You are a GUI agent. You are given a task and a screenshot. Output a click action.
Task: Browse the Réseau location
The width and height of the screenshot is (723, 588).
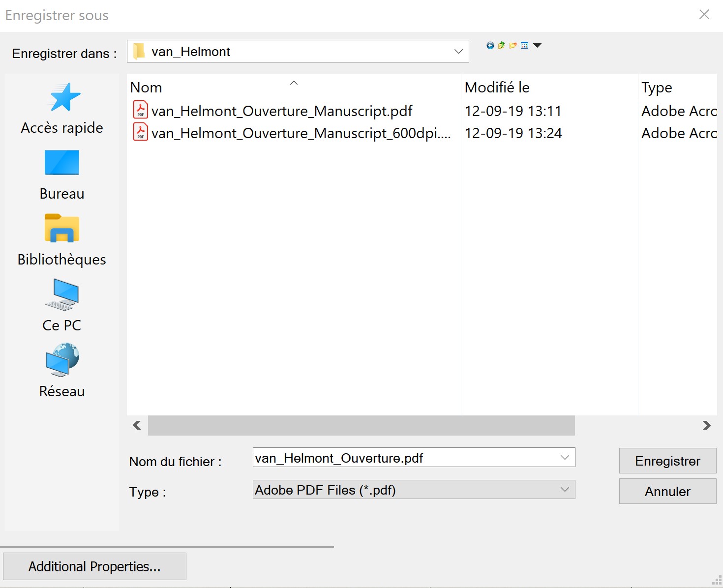(x=62, y=371)
